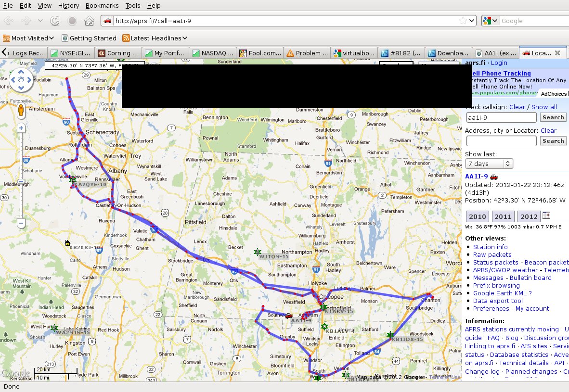Open the 'Show last' 7 days dropdown

(489, 164)
